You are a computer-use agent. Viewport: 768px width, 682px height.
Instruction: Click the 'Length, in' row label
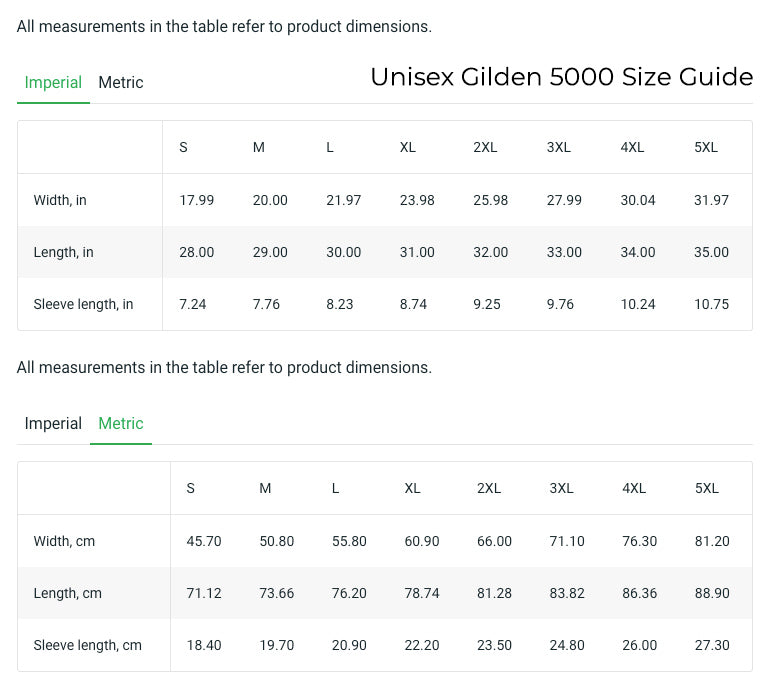[x=63, y=252]
